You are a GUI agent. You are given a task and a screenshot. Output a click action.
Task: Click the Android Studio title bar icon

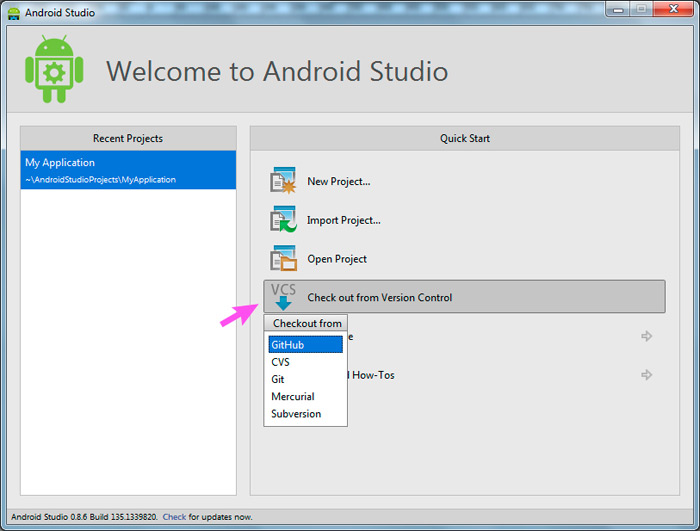tap(15, 13)
